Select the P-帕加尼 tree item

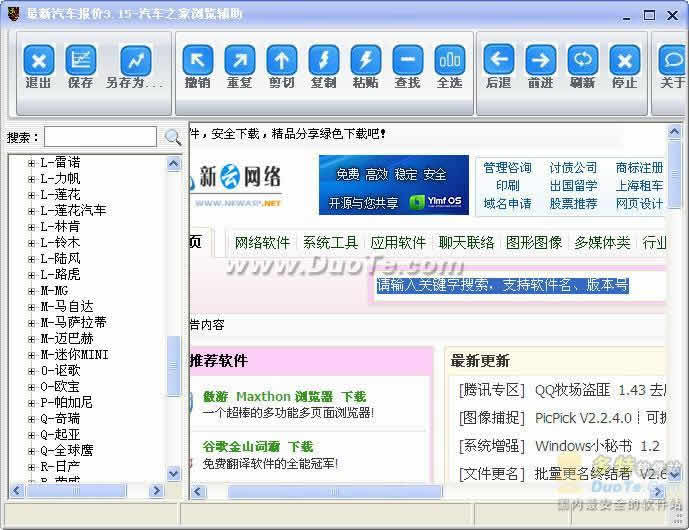pos(66,403)
